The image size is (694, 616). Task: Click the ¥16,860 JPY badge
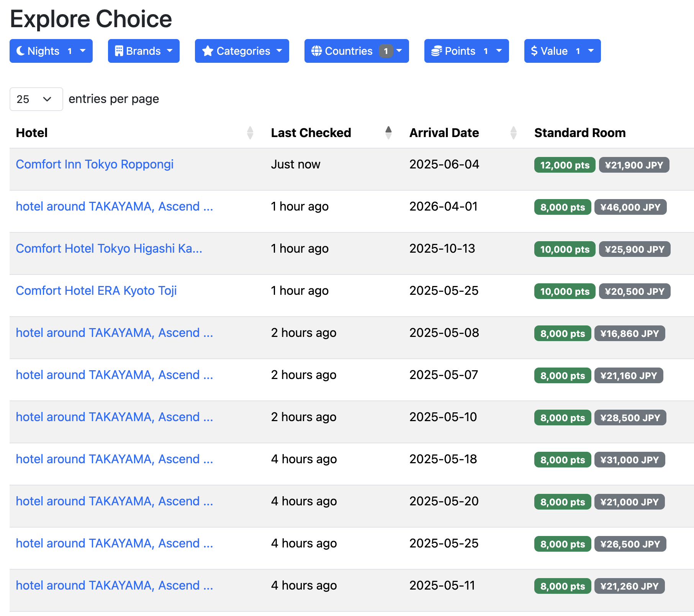point(630,333)
